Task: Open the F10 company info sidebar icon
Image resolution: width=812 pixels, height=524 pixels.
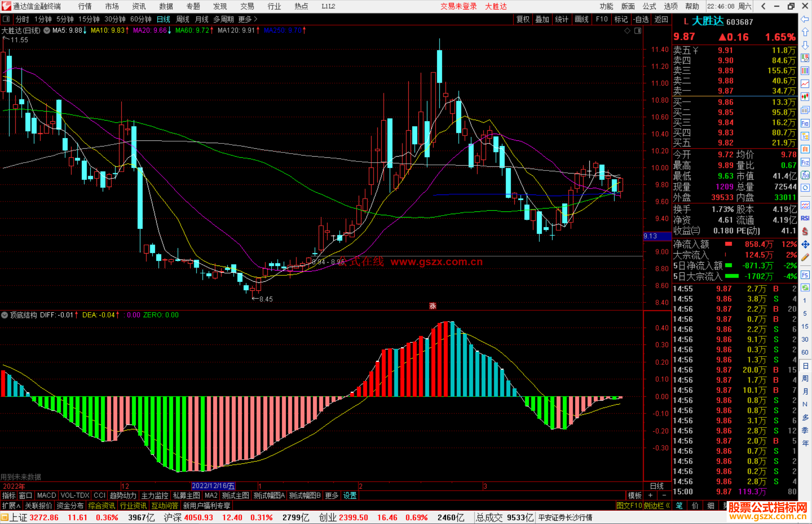Action: click(x=805, y=123)
